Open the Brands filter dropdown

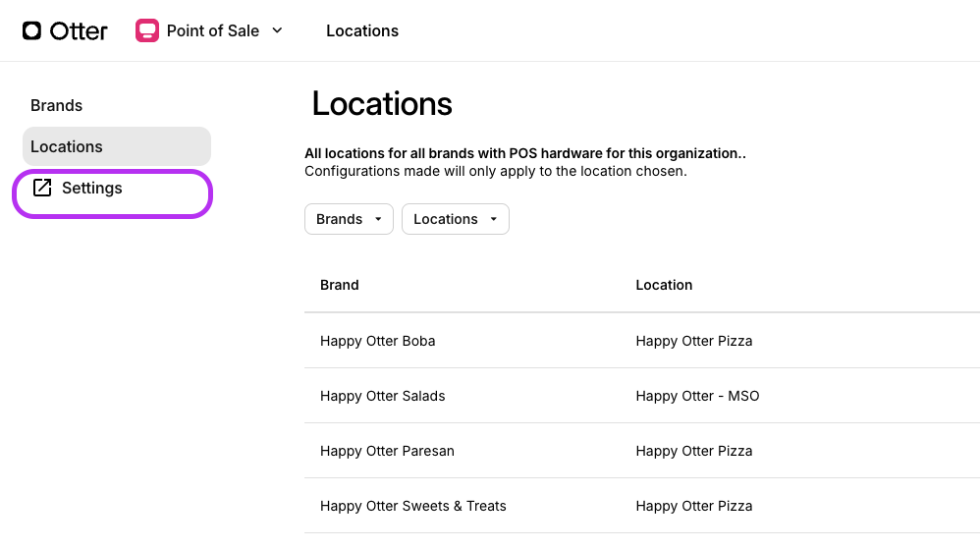349,219
